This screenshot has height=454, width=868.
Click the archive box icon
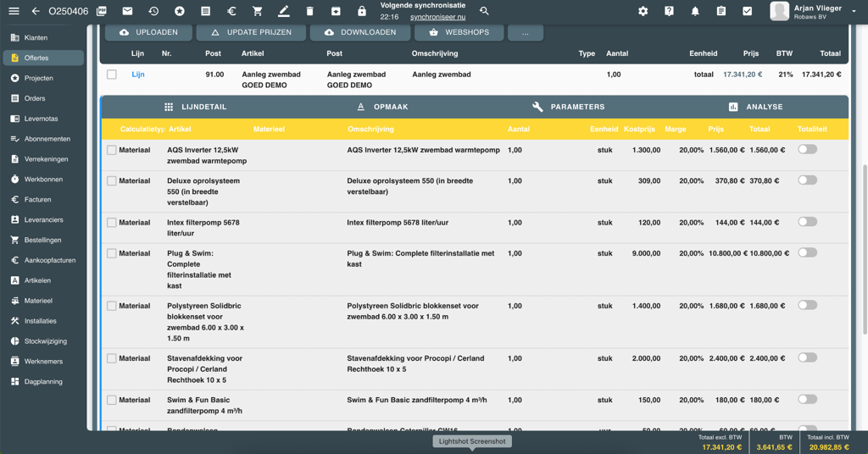pos(336,11)
